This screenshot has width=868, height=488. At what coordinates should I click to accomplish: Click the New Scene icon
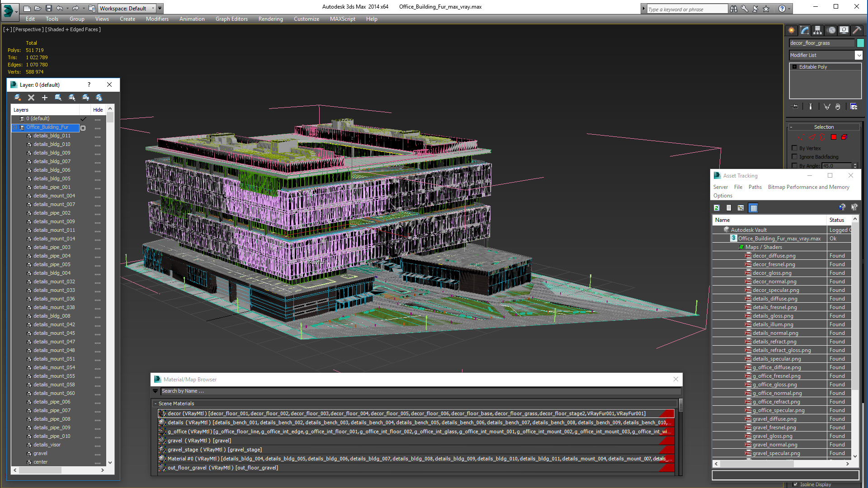(27, 8)
